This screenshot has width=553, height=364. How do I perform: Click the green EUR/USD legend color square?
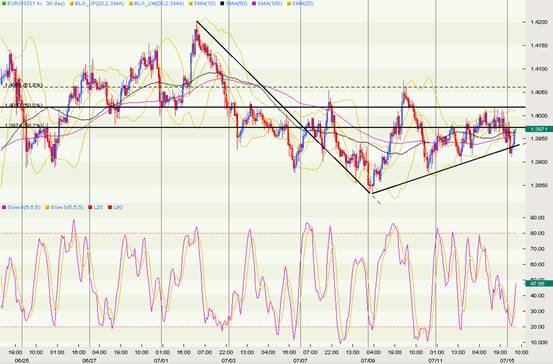[4, 4]
